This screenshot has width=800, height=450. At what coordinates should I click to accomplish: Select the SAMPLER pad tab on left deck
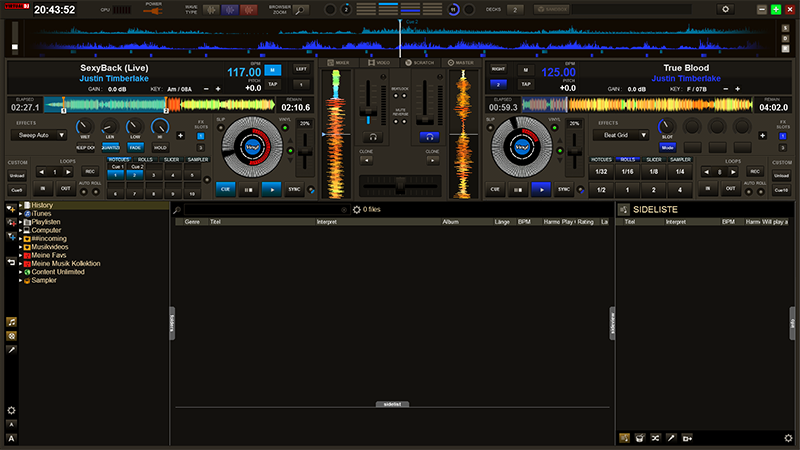(x=197, y=160)
